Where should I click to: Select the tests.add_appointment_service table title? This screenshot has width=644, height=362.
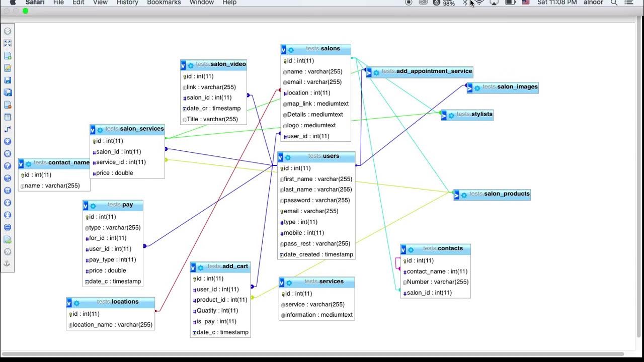[x=427, y=71]
